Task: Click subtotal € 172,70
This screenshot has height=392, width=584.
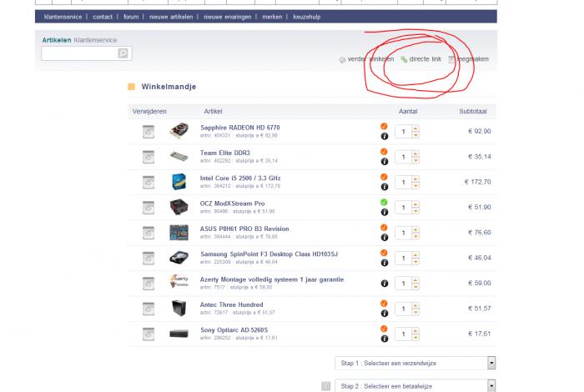Action: coord(477,182)
